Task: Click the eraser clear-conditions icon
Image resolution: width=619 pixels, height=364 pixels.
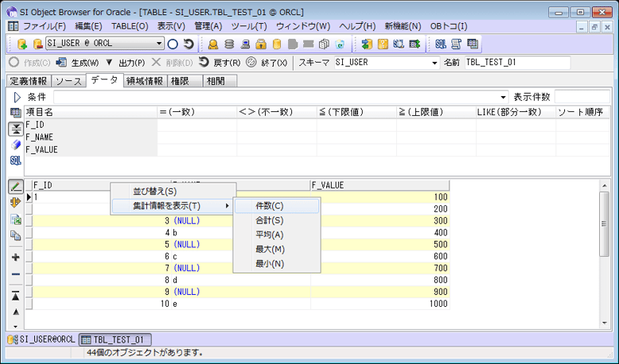Action: tap(16, 145)
